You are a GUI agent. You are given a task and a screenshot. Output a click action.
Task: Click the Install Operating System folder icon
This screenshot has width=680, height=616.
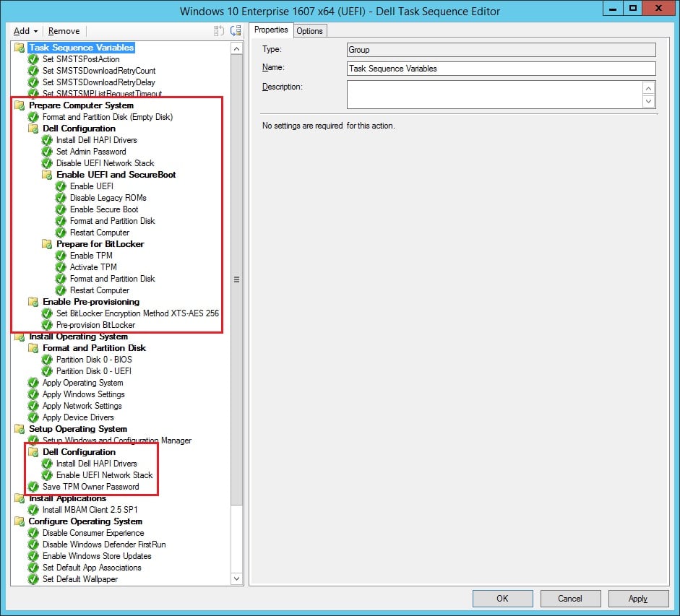[20, 337]
